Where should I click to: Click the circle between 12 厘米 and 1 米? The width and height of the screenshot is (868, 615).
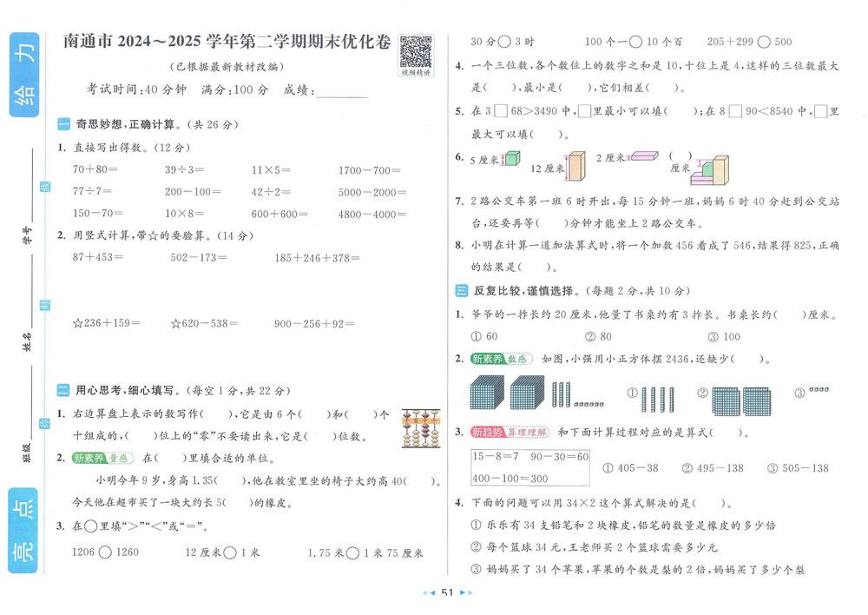[x=230, y=552]
